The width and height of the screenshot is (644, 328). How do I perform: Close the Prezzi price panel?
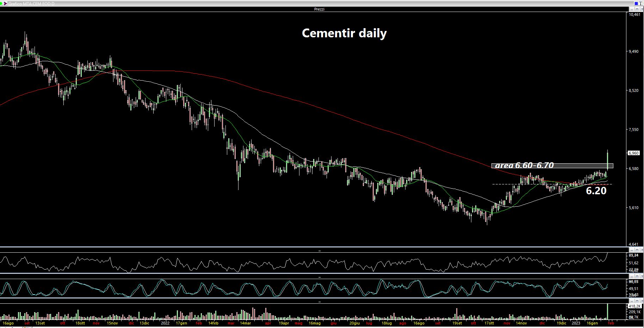(642, 9)
